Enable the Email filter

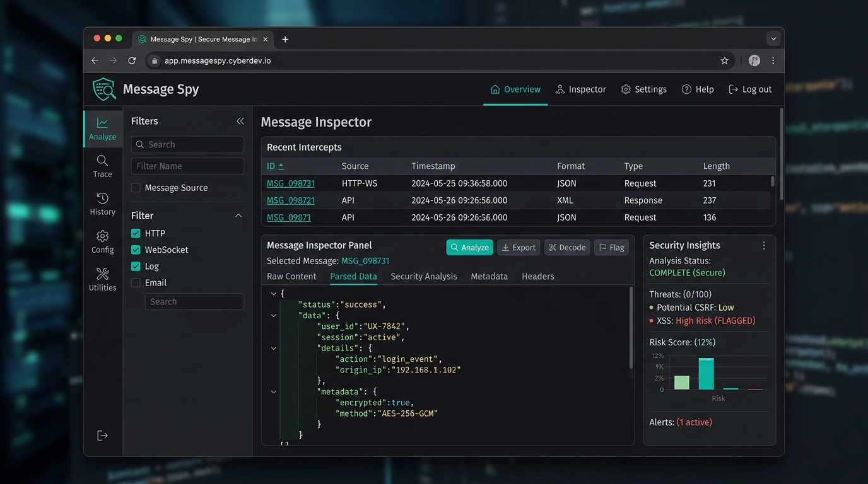[x=136, y=283]
